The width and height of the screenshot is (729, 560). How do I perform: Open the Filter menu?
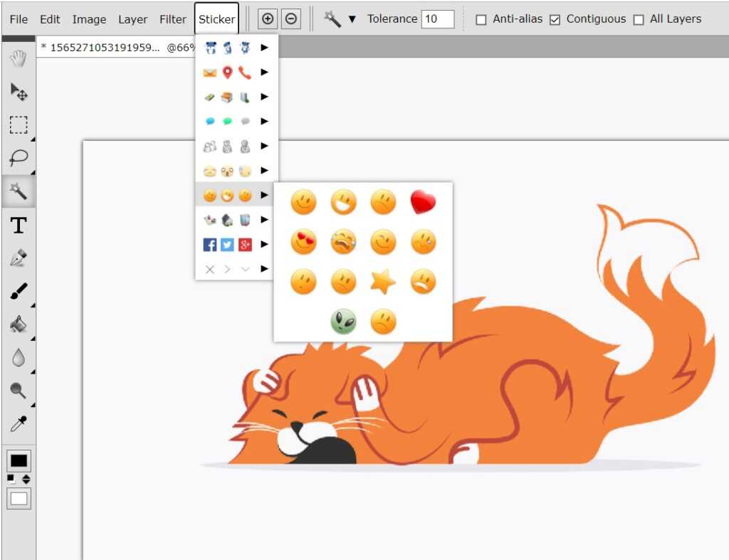pos(173,19)
